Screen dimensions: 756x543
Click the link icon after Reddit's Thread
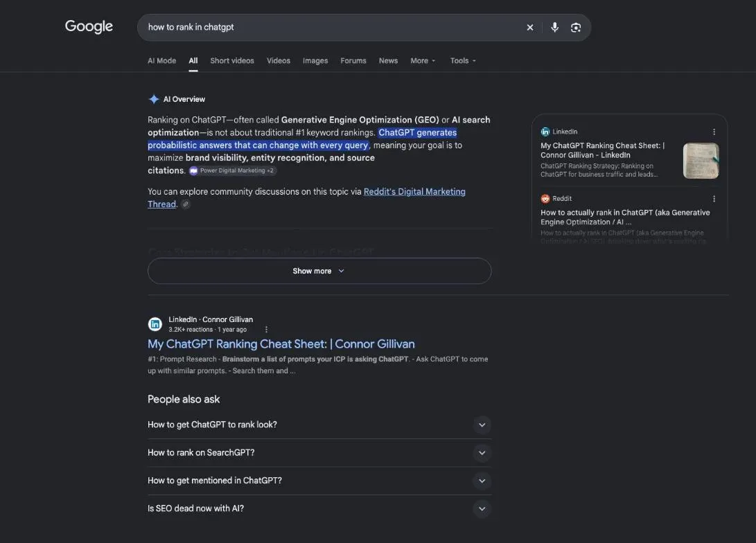186,204
